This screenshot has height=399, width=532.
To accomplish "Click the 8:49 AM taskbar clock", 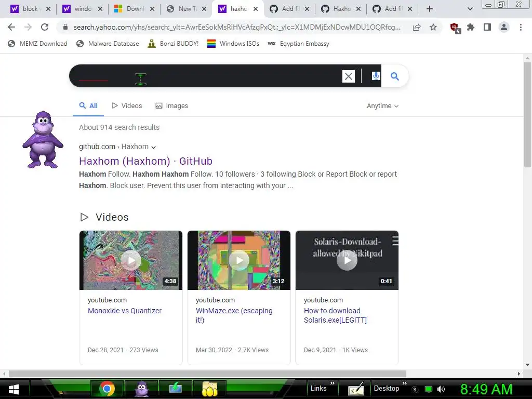I will 486,389.
